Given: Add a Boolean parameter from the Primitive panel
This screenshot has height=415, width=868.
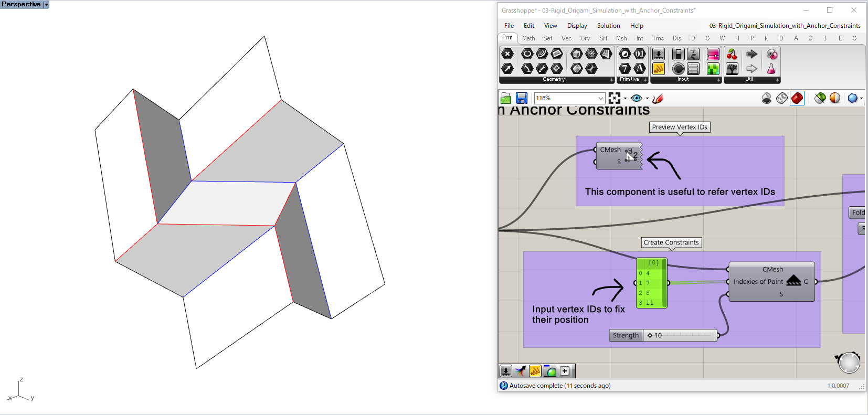Looking at the screenshot, I should pos(625,54).
